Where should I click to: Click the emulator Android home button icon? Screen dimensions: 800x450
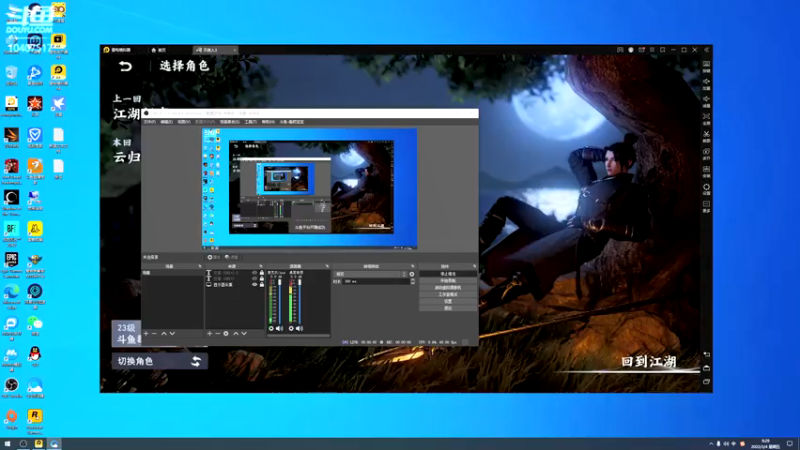[706, 368]
